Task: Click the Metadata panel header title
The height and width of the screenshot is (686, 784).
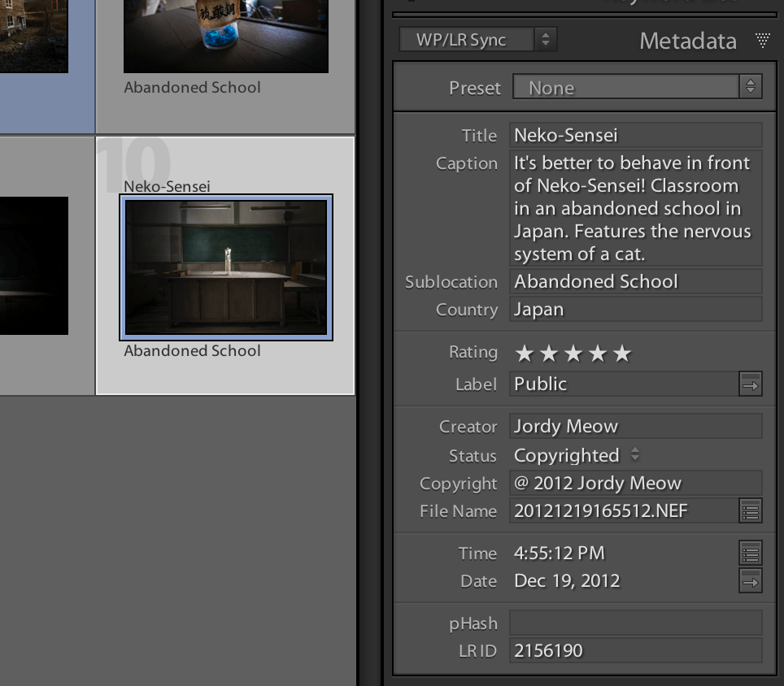Action: 688,41
